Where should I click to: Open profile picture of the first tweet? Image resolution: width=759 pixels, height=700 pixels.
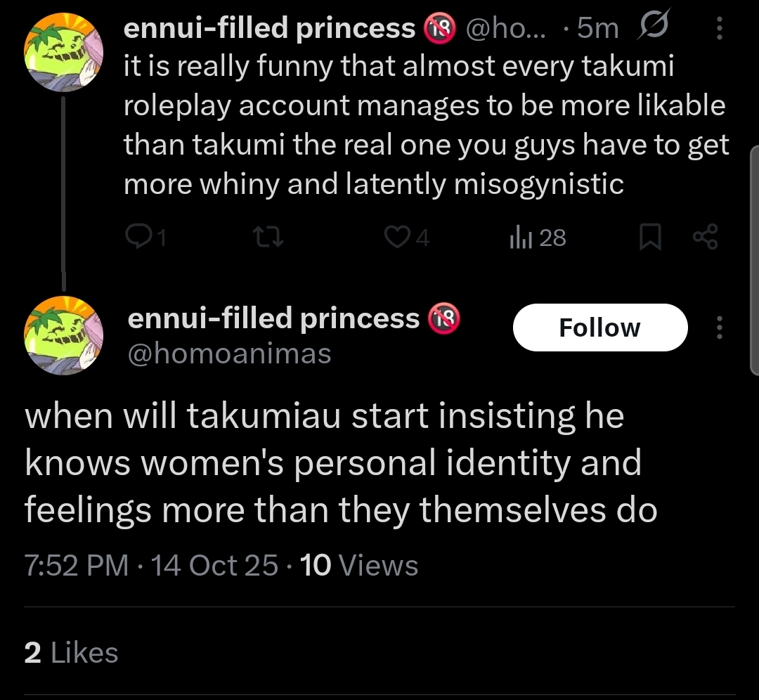click(x=63, y=52)
